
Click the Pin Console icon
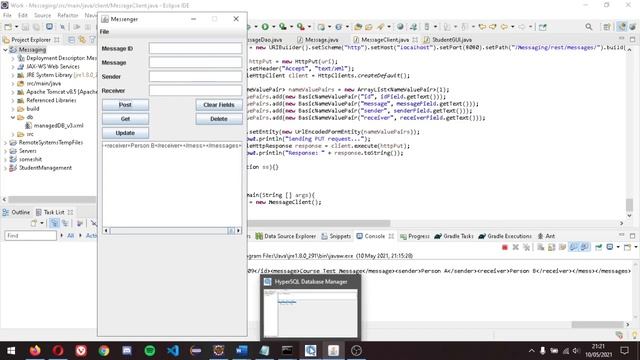[x=598, y=247]
